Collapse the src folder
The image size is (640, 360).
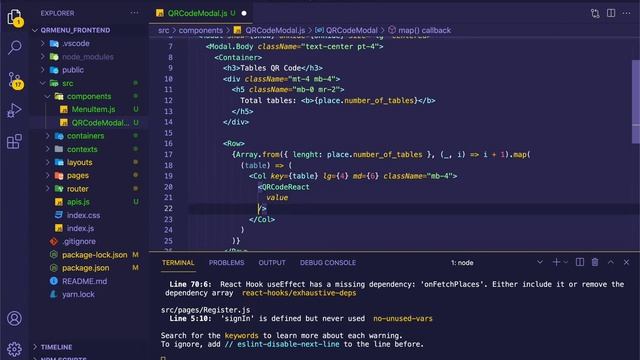(43, 83)
